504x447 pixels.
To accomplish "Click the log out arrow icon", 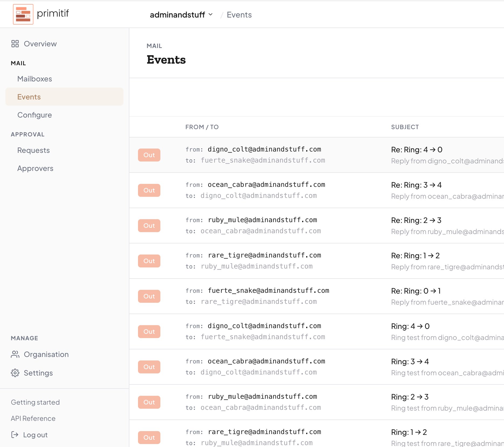I will [15, 435].
